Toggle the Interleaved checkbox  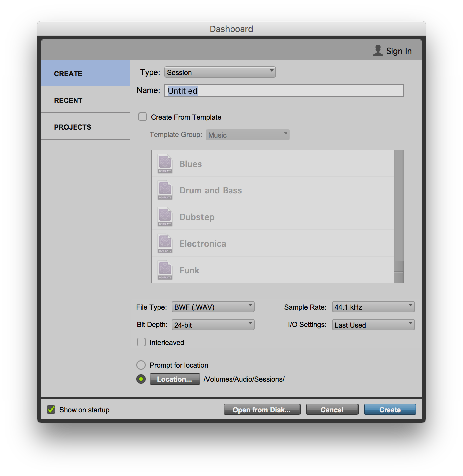tap(141, 342)
